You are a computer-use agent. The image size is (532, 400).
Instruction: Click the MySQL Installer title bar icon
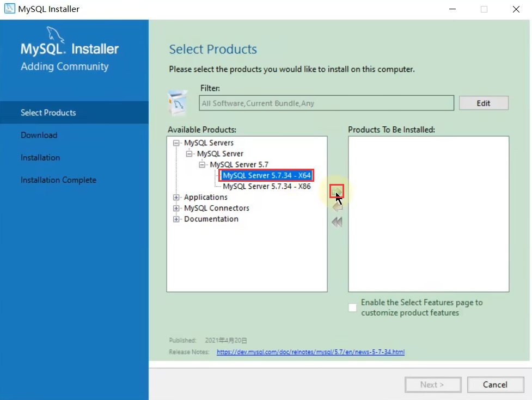(x=9, y=9)
